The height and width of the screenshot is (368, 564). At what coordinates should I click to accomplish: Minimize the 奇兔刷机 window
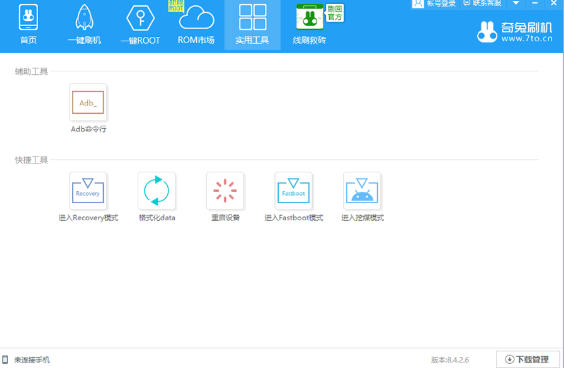coord(535,3)
